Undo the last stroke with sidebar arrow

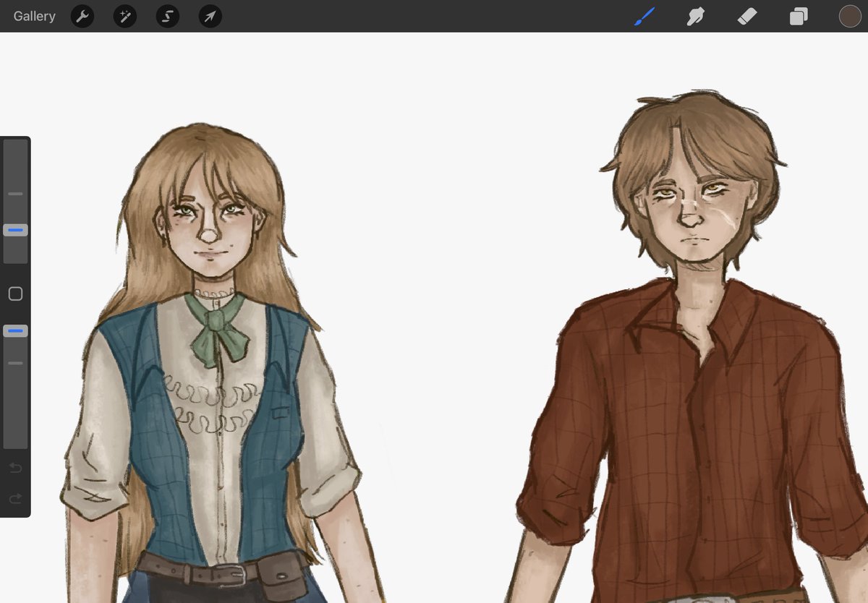click(x=15, y=469)
